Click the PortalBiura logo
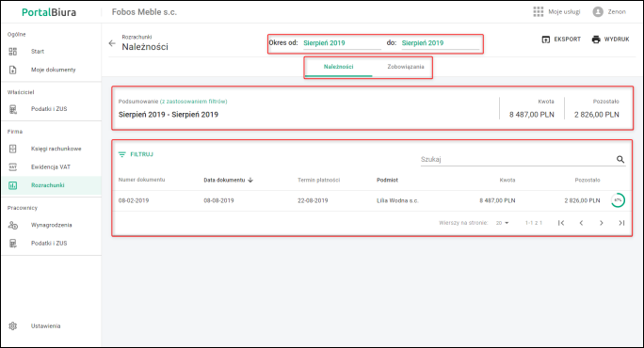 (49, 12)
